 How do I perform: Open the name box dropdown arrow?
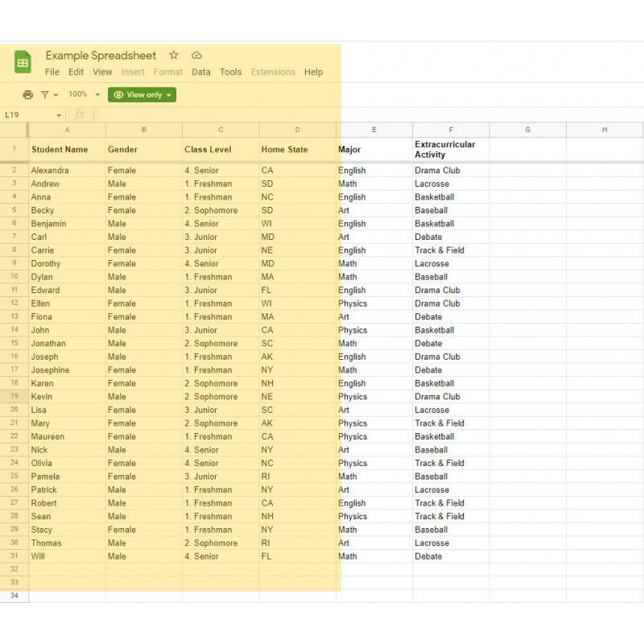[59, 115]
